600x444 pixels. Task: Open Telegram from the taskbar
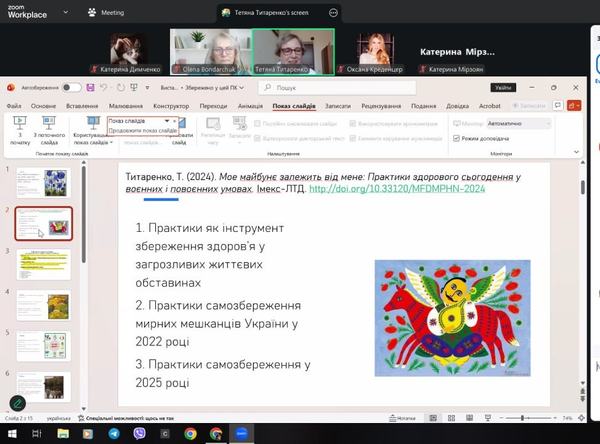pos(112,434)
